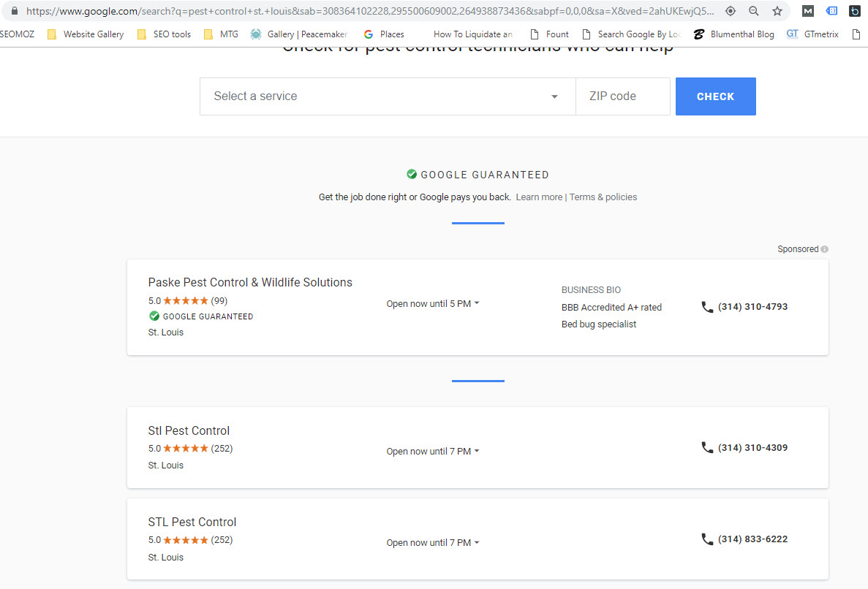Open the Terms & policies link
Viewport: 868px width, 589px height.
point(603,197)
